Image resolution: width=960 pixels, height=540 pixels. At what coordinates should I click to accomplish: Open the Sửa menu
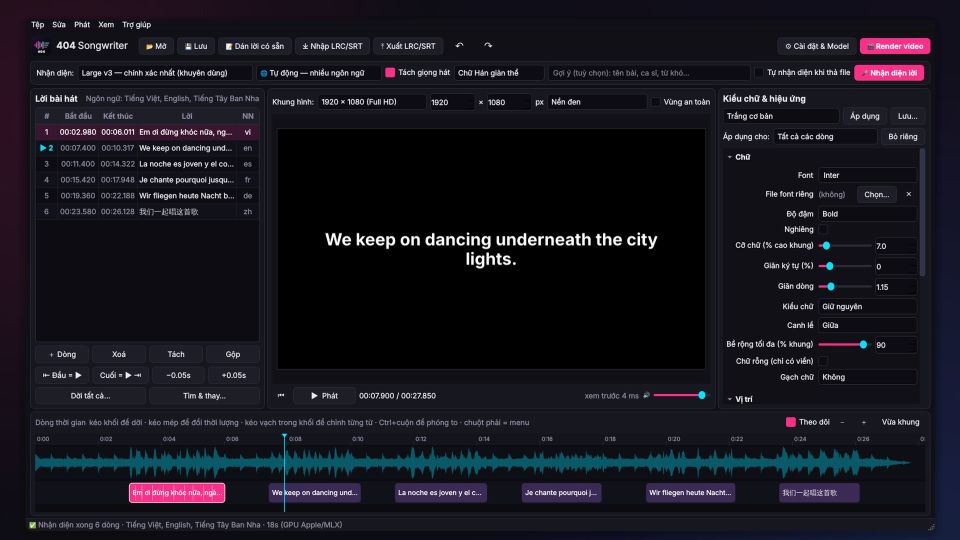click(59, 24)
